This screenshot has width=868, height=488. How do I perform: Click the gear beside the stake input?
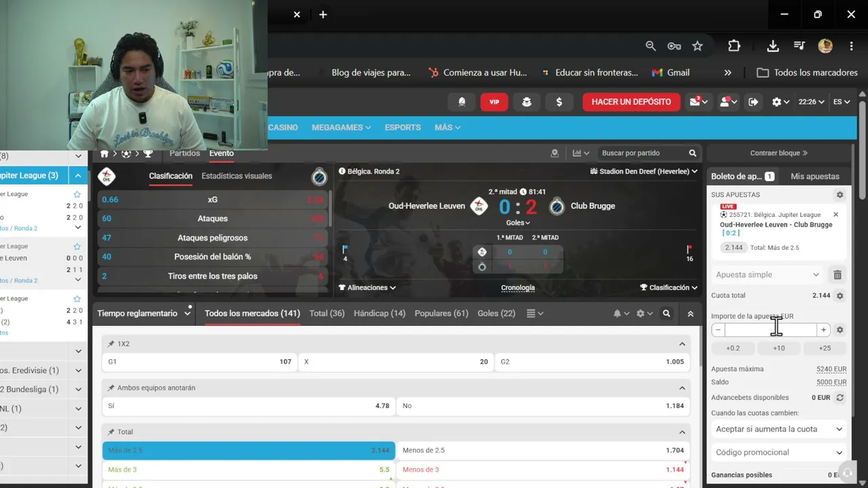[x=840, y=330]
